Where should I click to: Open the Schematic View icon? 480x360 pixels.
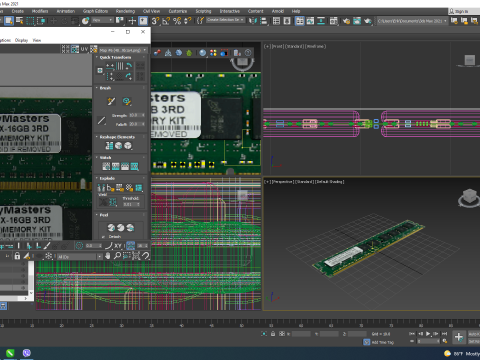pyautogui.click(x=321, y=21)
